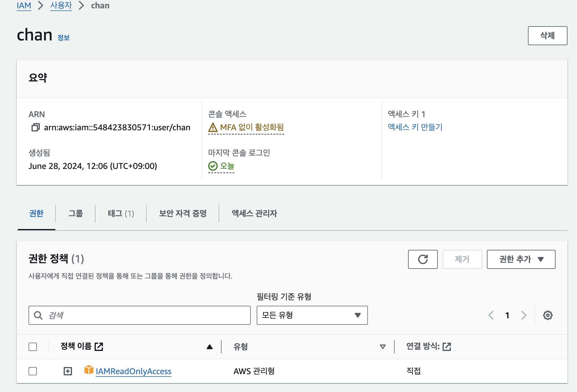Go to previous page arrow in pagination

pos(491,315)
